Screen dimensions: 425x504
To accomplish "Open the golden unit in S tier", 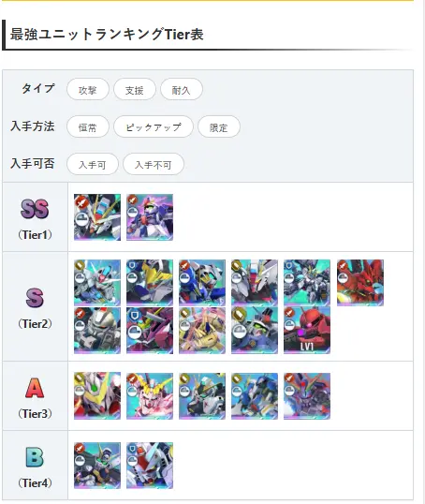I will click(202, 331).
